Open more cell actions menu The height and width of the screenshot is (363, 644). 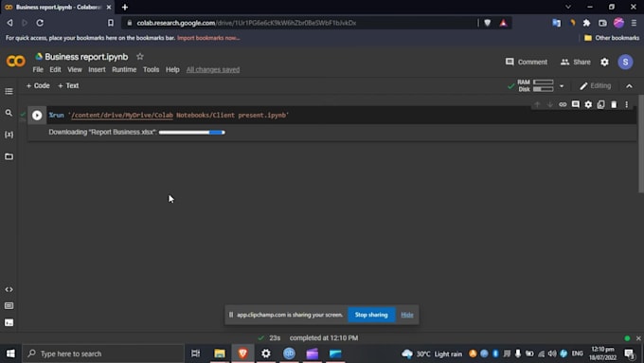(626, 104)
